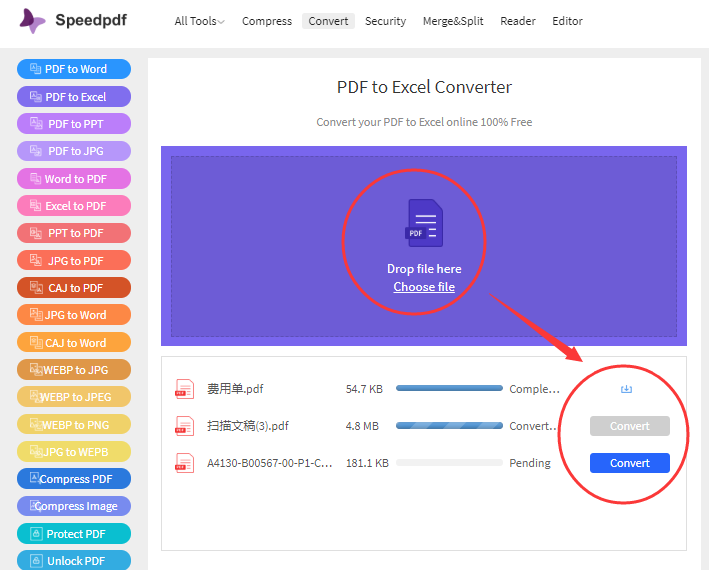Click the empty progress bar of pending file

449,462
